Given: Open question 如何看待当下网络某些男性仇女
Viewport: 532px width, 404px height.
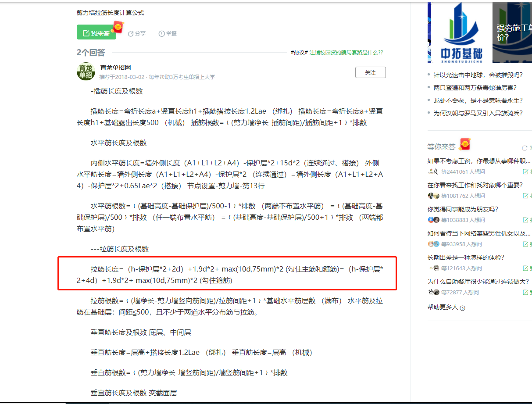Looking at the screenshot, I should point(479,233).
